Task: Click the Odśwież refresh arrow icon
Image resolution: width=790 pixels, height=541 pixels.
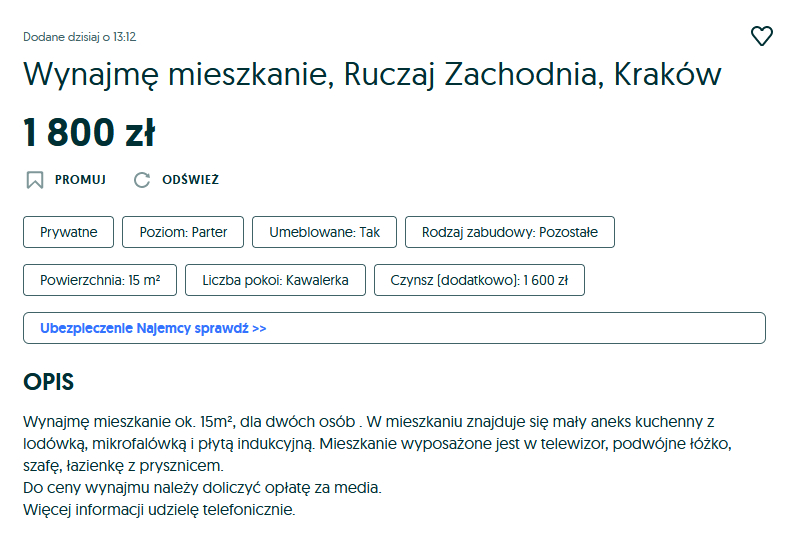Action: (x=142, y=180)
